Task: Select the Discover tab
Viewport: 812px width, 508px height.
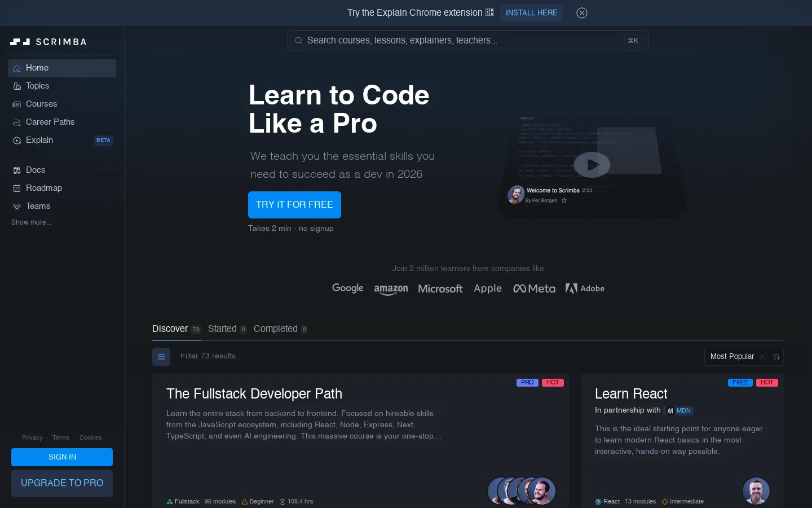Action: 176,329
